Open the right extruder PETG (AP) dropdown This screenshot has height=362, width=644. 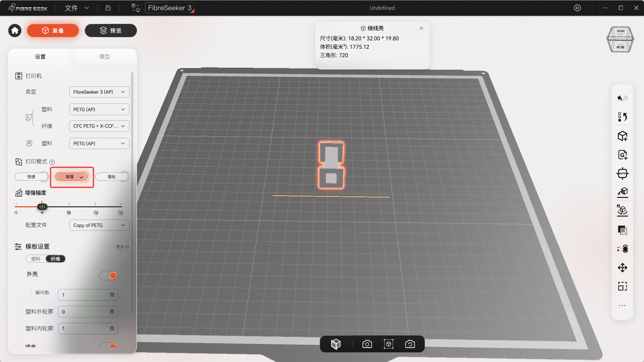99,143
